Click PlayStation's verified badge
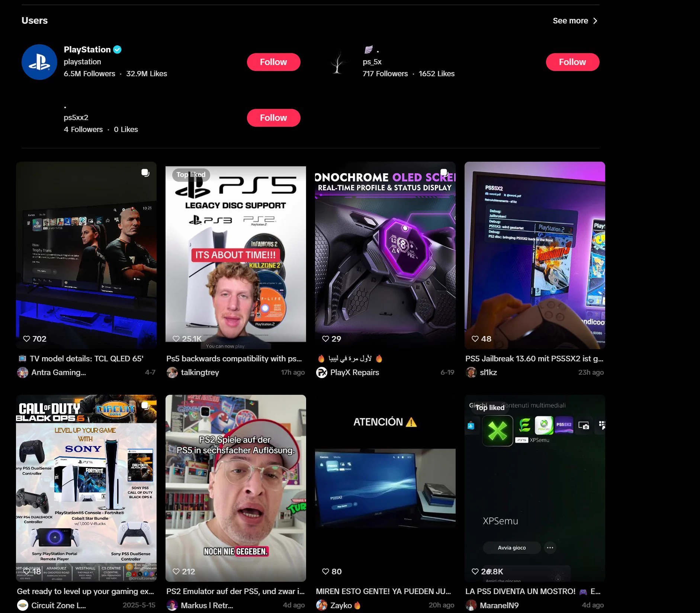Viewport: 700px width, 613px height. point(117,49)
